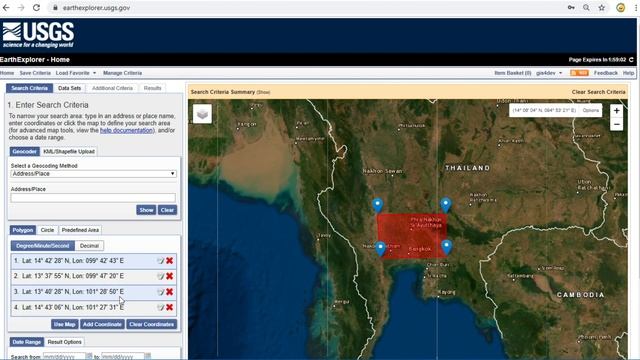Switch to KML/Shapefile Upload tab

[69, 151]
